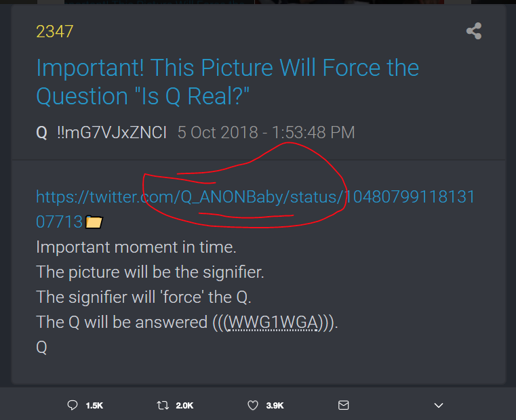Click the 2.0K retweet count
The image size is (516, 420).
tap(184, 406)
